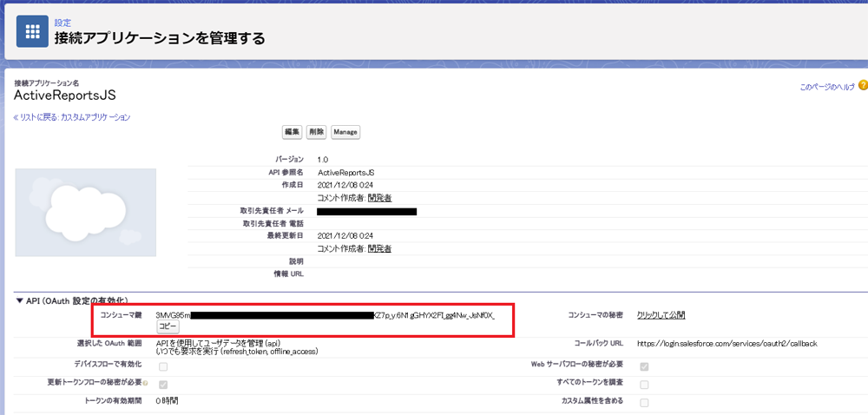868x415 pixels.
Task: Click the cloud logo image of the app
Action: coord(86,213)
